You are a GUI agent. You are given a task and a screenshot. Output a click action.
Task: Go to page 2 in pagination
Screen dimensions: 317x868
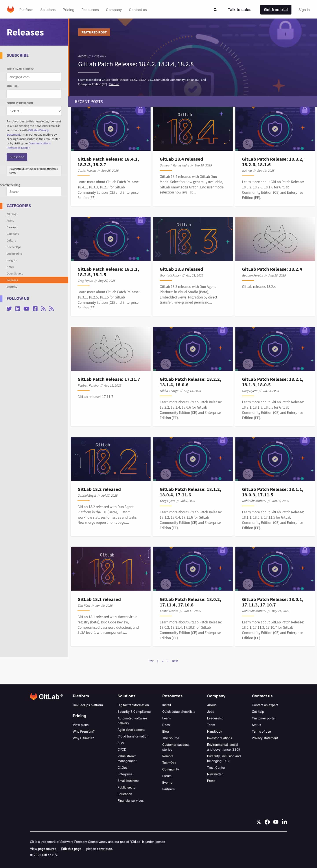(x=162, y=661)
